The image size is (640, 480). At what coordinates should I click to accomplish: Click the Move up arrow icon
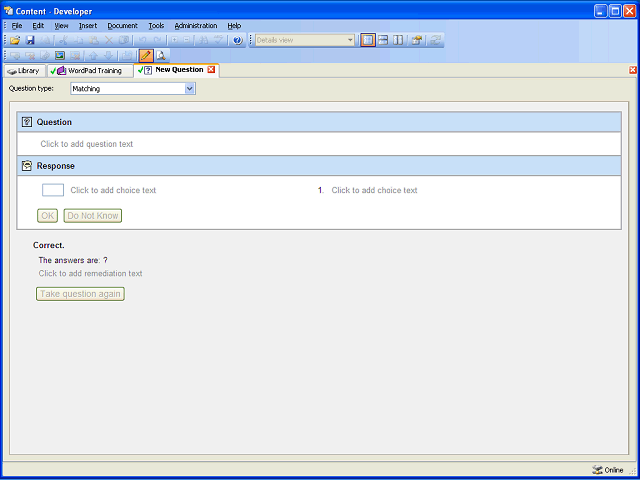click(x=93, y=55)
